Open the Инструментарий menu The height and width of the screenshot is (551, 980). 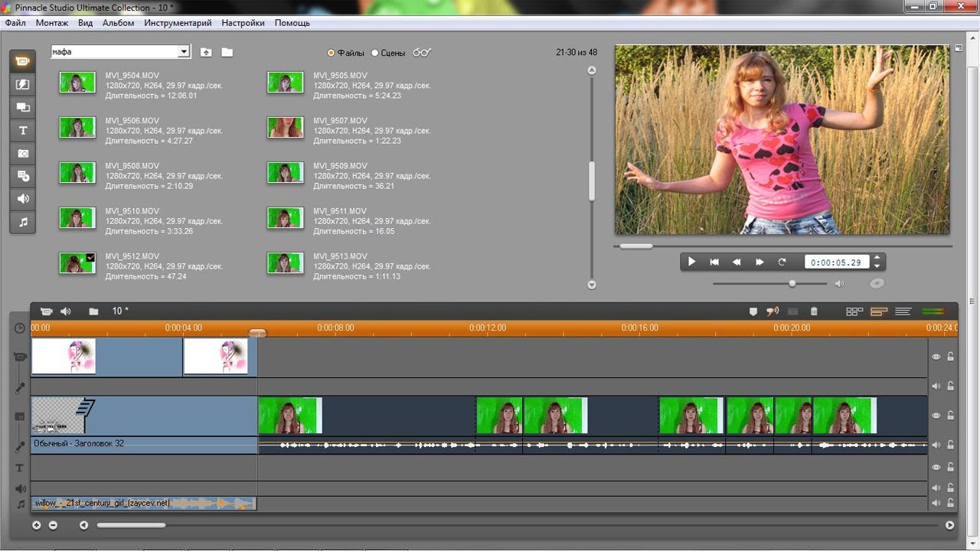[178, 23]
